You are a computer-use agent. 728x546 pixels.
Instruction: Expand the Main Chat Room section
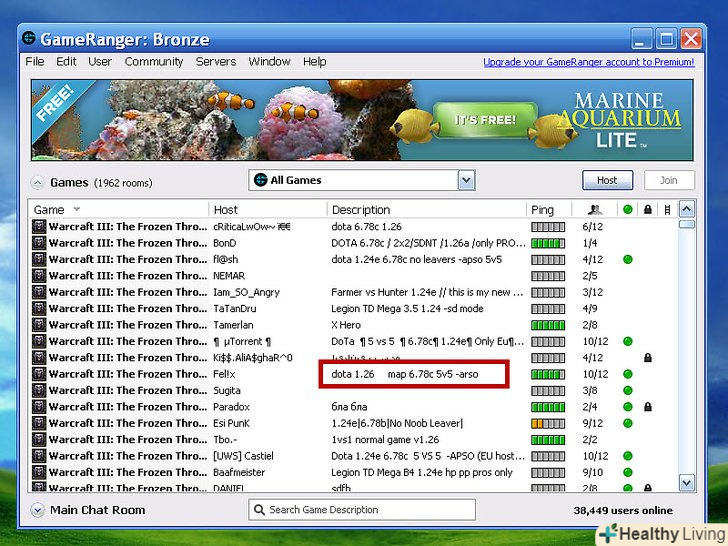pos(38,510)
